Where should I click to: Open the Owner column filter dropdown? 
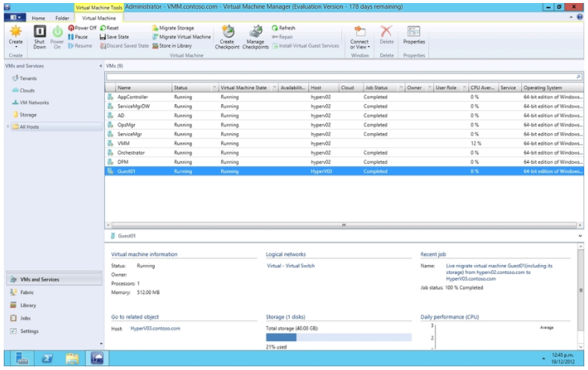[x=429, y=88]
